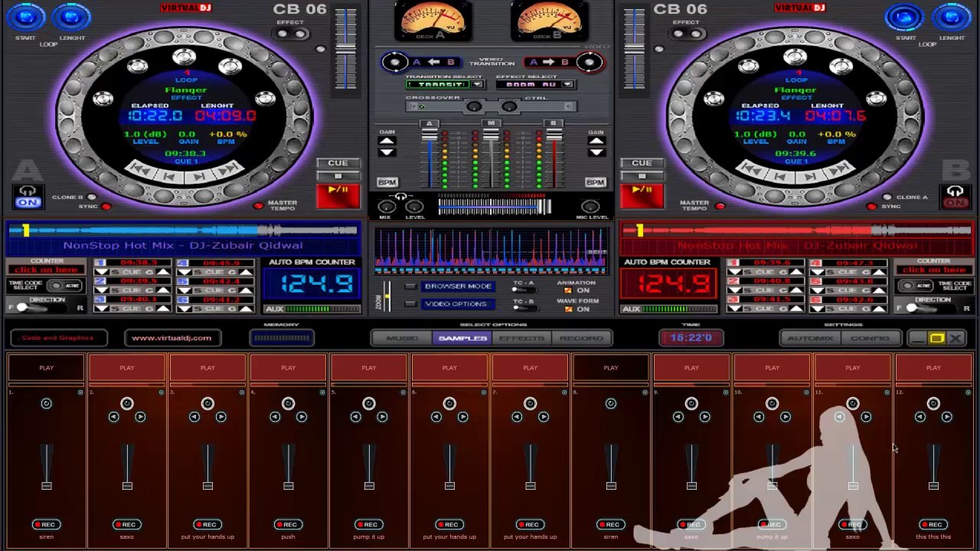Switch to the EFFECTS tab

tap(521, 338)
